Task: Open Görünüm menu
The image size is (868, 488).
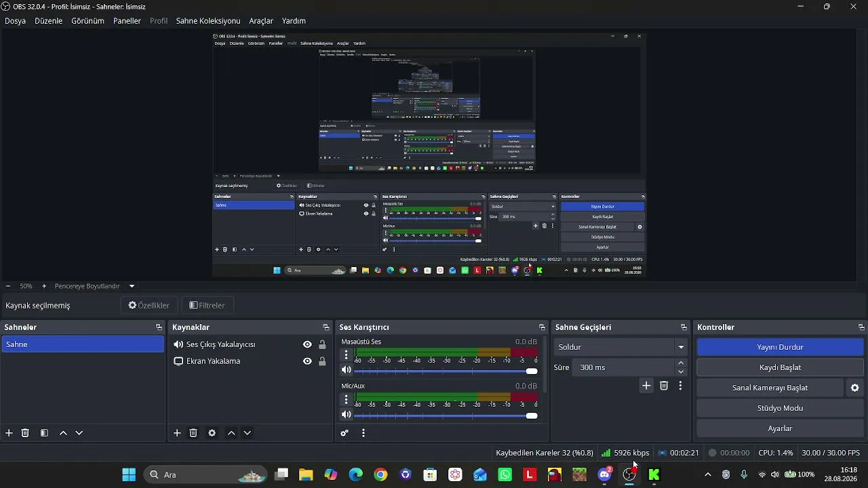Action: coord(87,21)
